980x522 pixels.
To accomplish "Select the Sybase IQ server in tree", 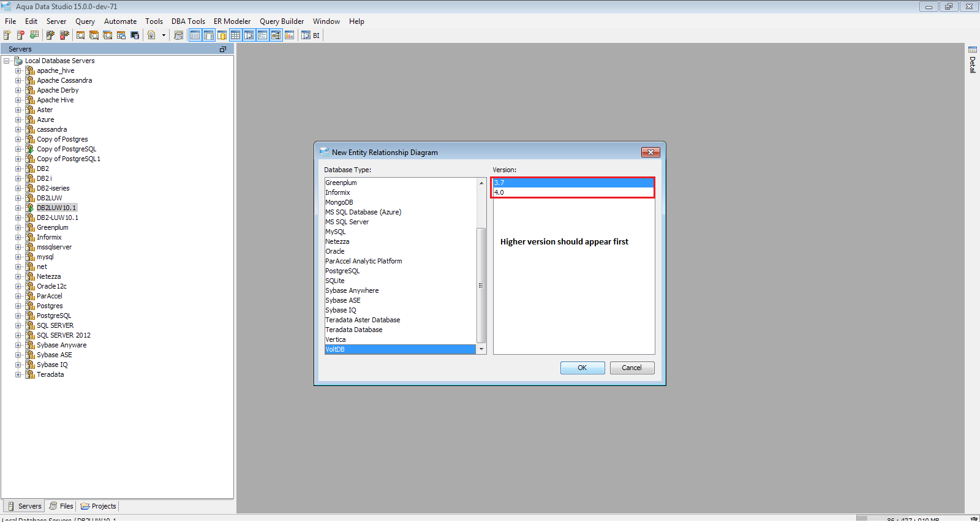I will (x=52, y=365).
